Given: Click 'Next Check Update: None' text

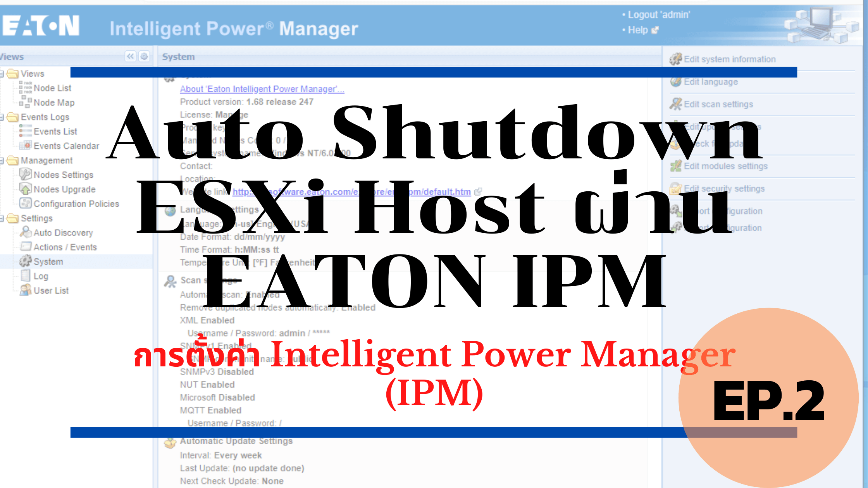Looking at the screenshot, I should pos(232,481).
